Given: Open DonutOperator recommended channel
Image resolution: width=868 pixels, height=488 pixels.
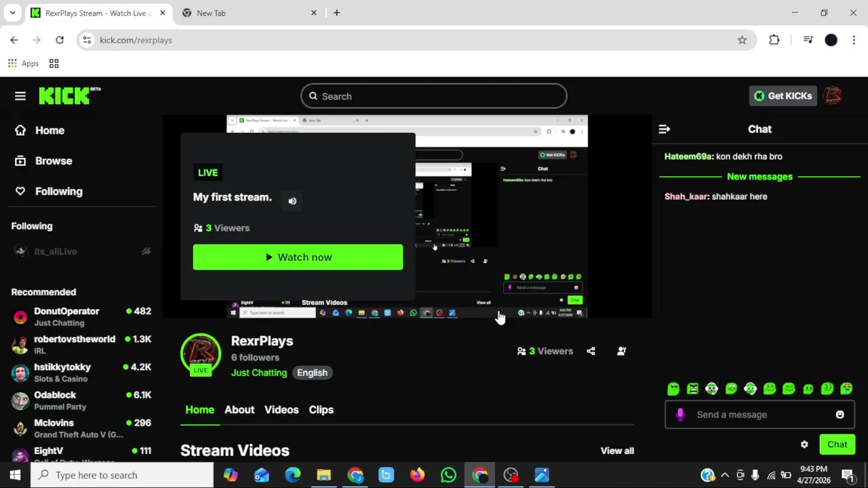Looking at the screenshot, I should [81, 317].
